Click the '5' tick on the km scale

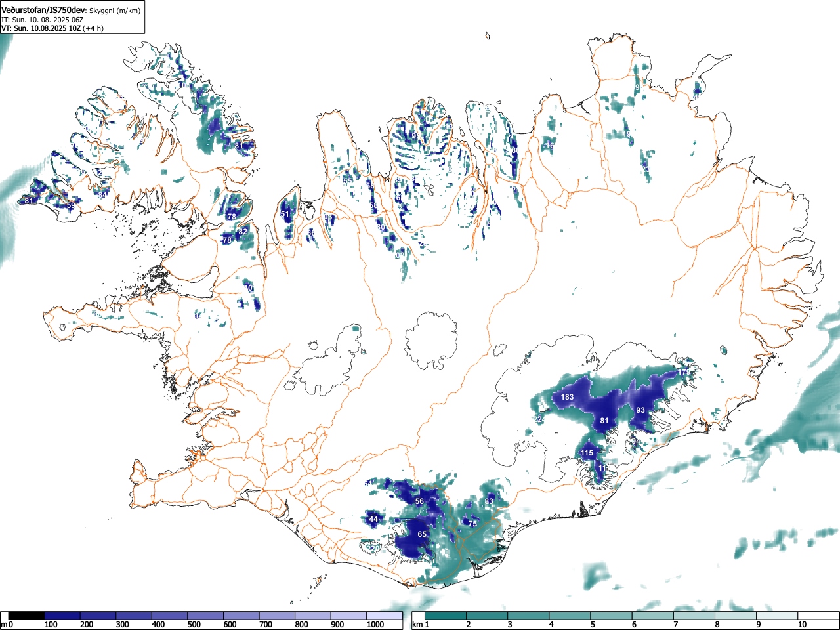tap(593, 625)
